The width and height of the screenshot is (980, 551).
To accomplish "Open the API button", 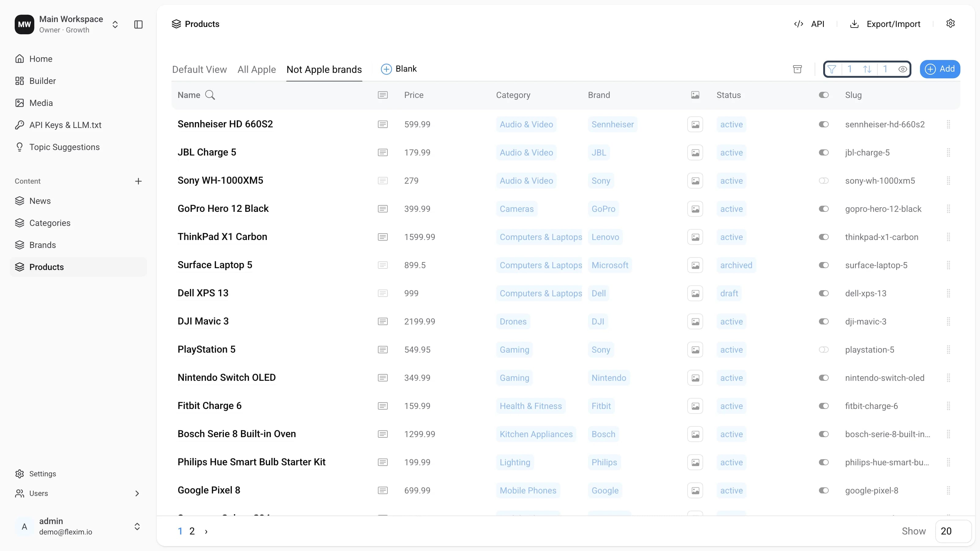I will (809, 24).
